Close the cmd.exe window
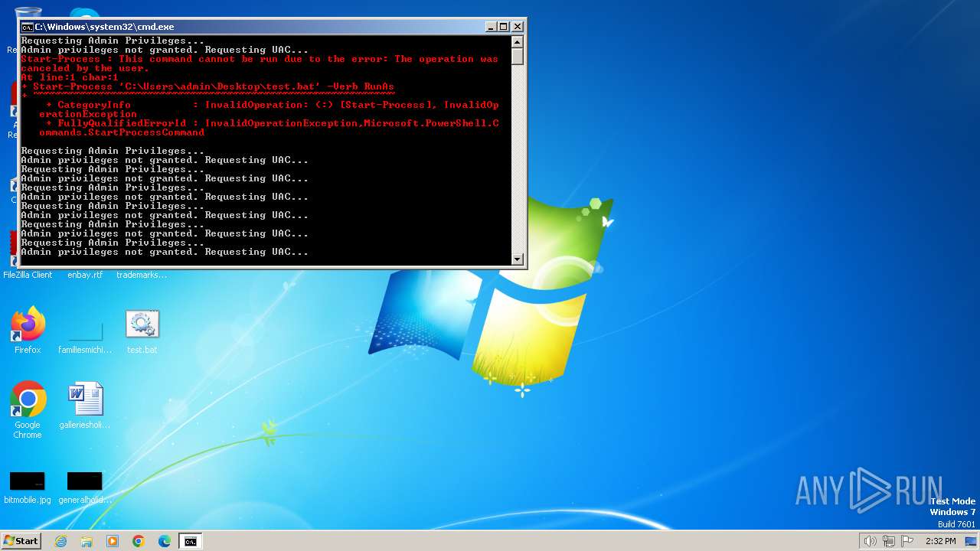Viewport: 980px width, 551px height. pyautogui.click(x=517, y=27)
